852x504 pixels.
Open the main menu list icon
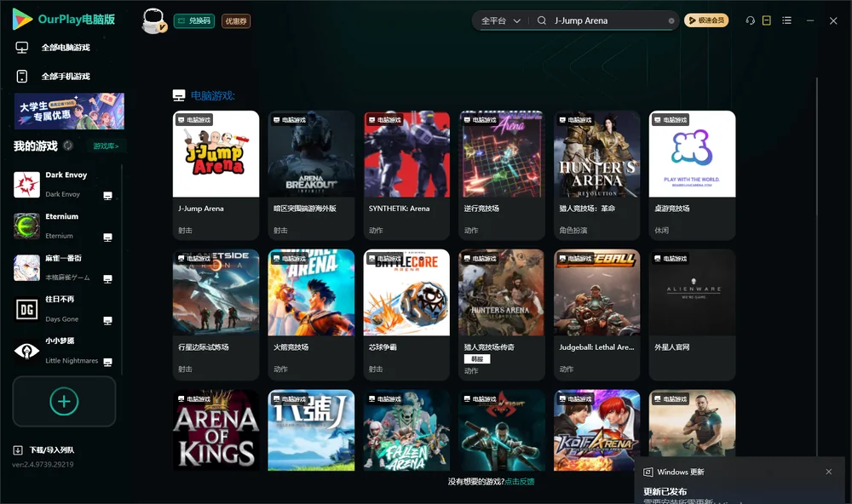(786, 20)
